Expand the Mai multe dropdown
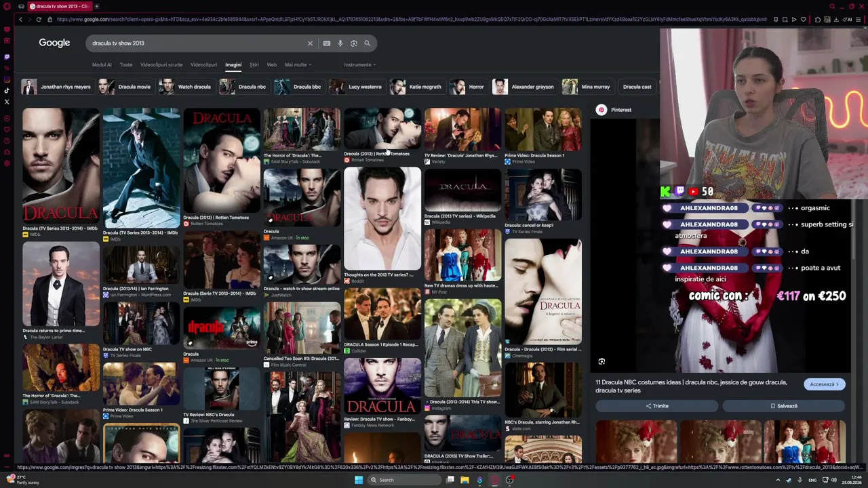868x488 pixels. (x=298, y=65)
